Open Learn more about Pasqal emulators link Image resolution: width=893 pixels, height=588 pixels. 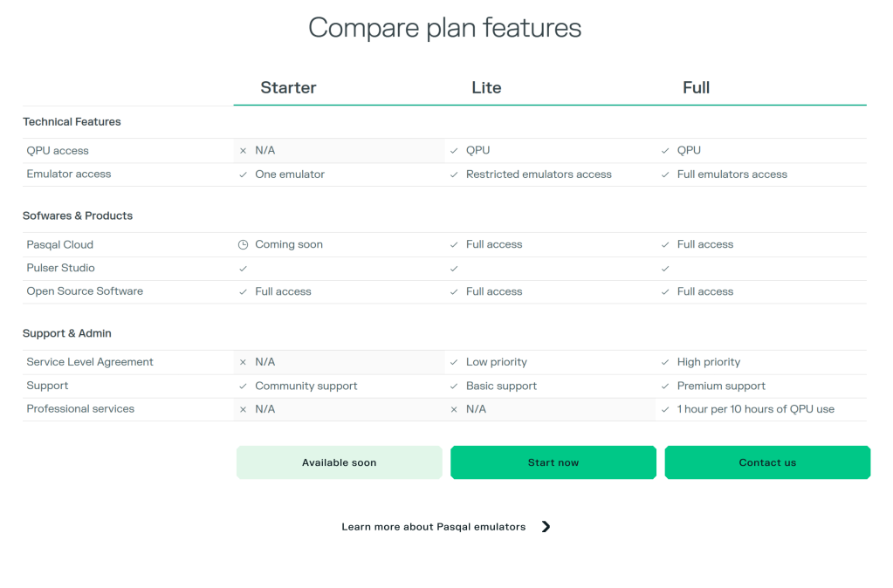tap(434, 527)
